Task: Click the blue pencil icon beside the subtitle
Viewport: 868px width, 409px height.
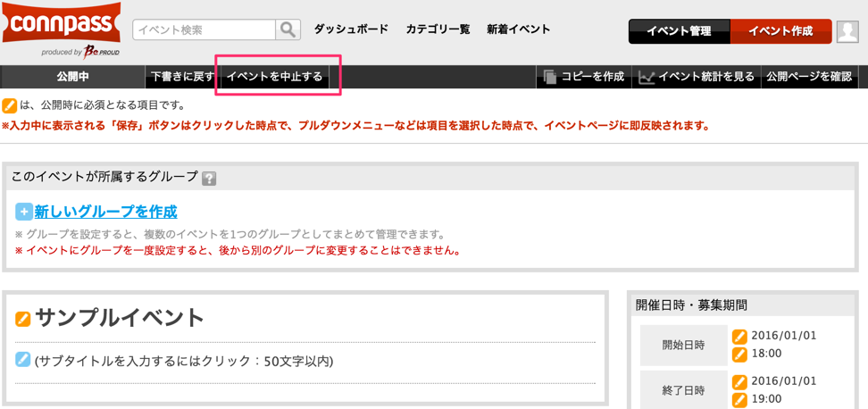Action: pos(22,359)
